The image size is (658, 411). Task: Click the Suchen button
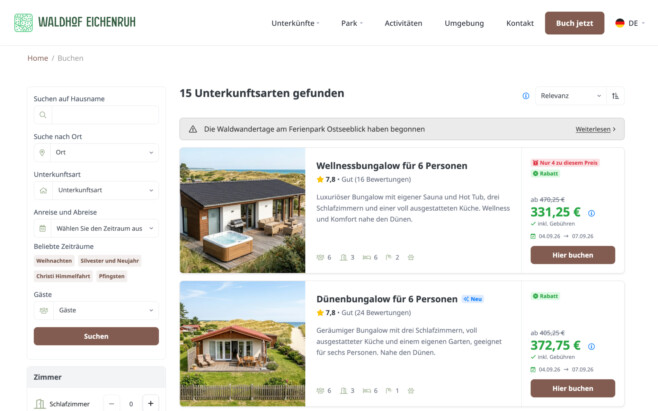tap(96, 336)
